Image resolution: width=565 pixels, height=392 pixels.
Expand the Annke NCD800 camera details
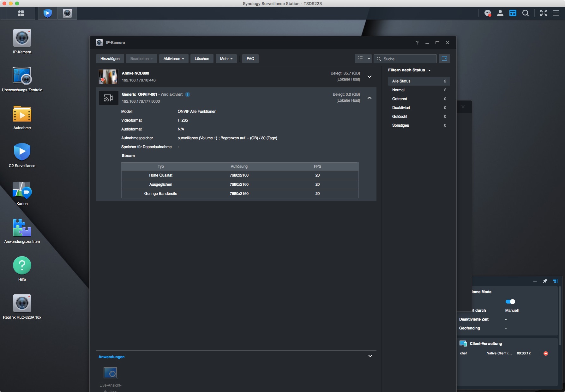[x=370, y=77]
